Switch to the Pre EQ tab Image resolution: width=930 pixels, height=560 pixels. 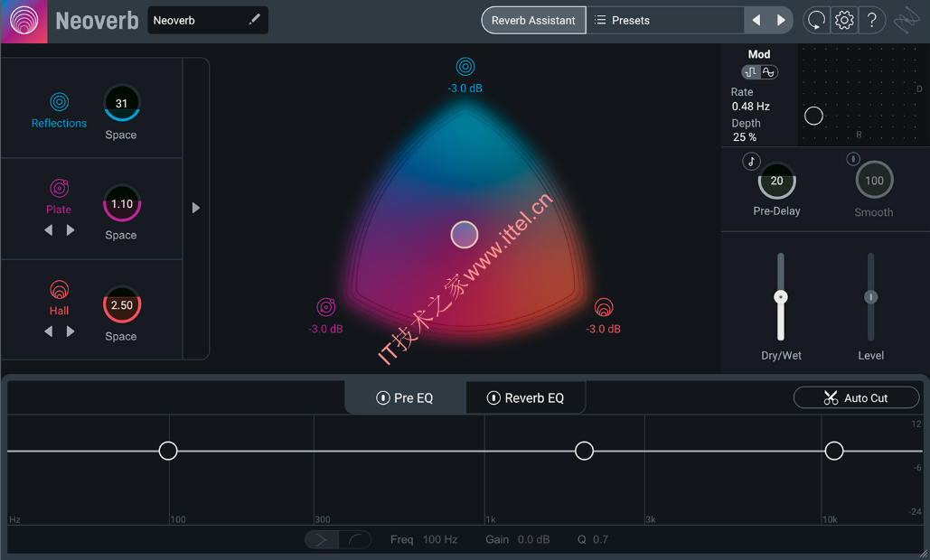[405, 397]
